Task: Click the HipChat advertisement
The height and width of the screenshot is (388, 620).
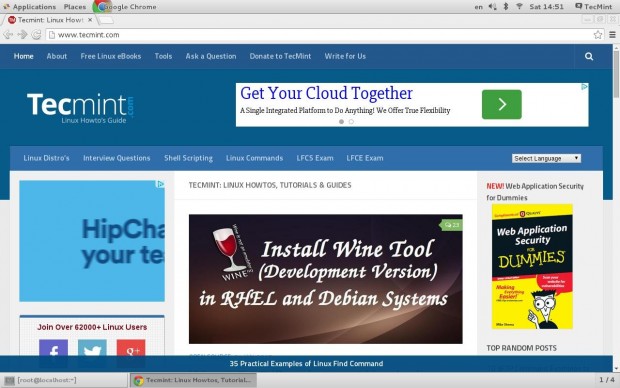Action: tap(92, 241)
